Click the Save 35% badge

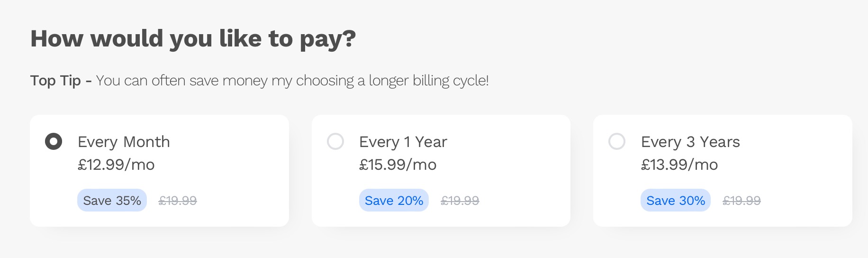112,201
